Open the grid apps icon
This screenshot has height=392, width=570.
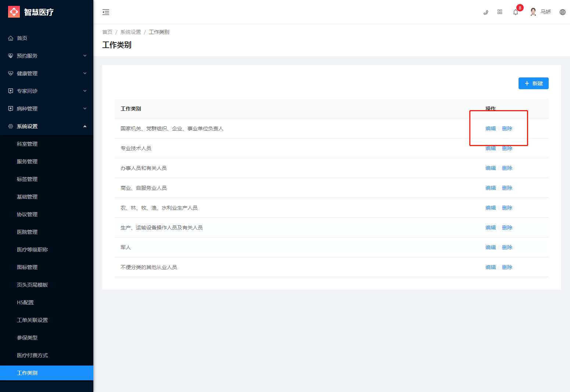(500, 12)
